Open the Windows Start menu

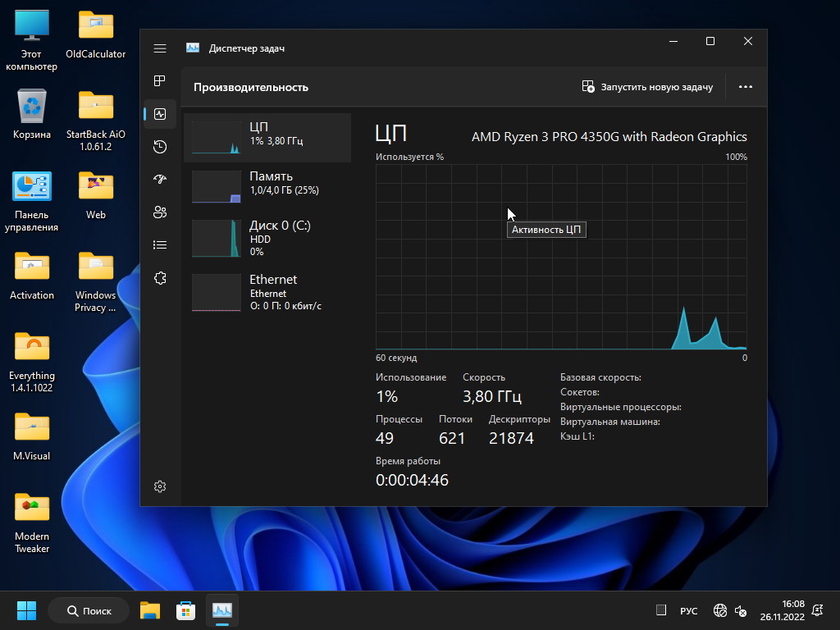point(26,610)
